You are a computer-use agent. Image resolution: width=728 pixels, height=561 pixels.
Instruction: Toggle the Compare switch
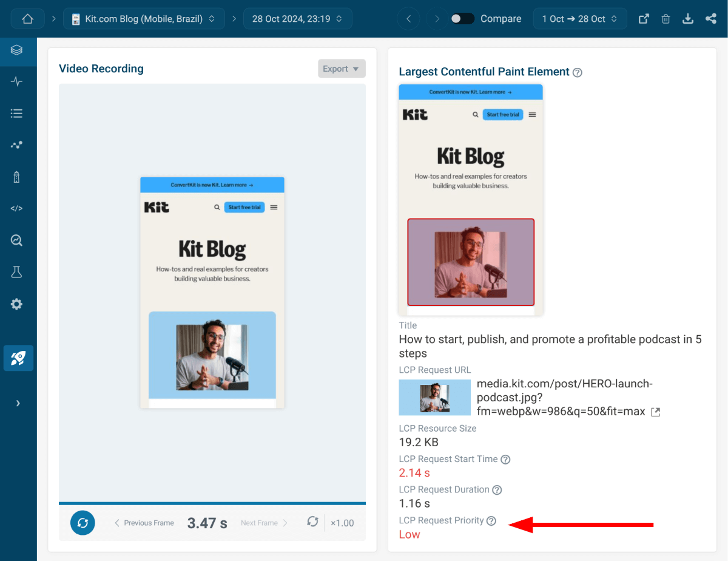[462, 19]
